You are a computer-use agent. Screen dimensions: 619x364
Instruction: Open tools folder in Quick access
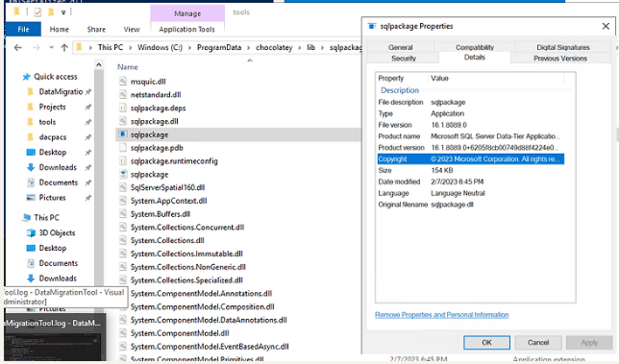(x=47, y=122)
